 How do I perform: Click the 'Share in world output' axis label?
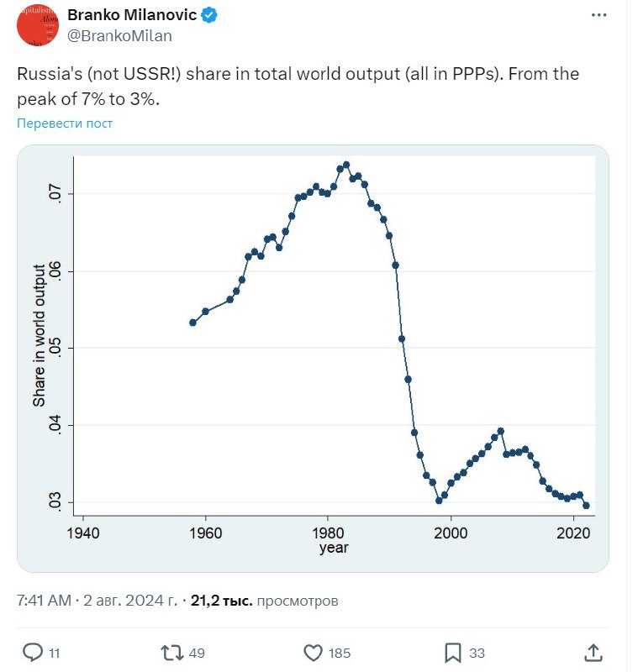(39, 335)
